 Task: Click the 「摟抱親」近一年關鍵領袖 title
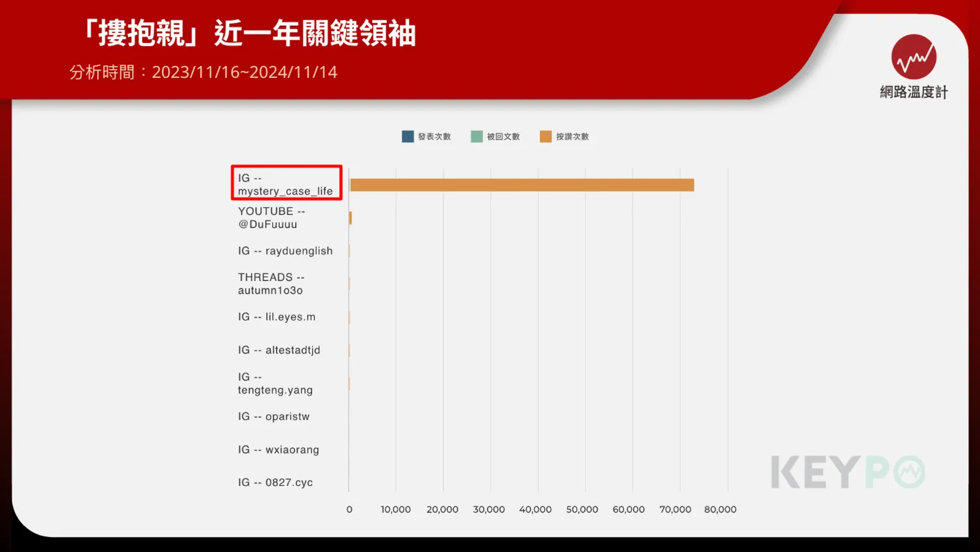pos(248,33)
